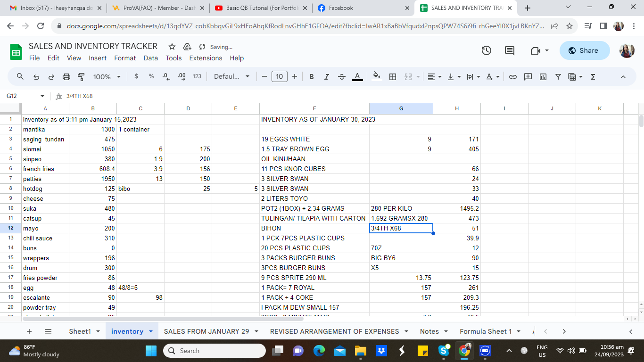Apply percent format to the cell
The image size is (644, 362).
151,76
